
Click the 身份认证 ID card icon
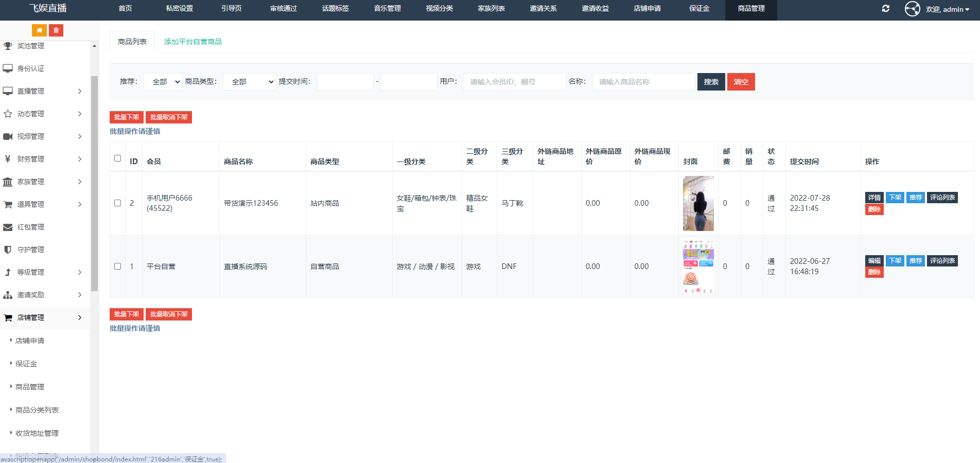pos(8,68)
